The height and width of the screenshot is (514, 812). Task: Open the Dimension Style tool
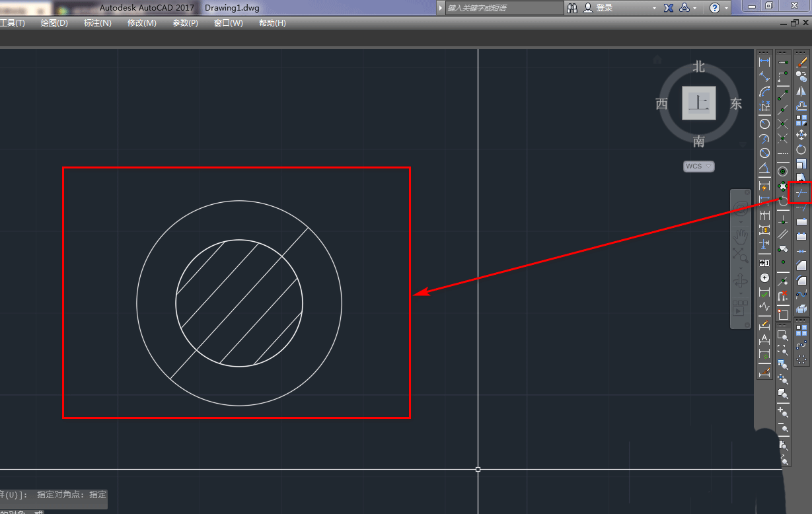764,371
